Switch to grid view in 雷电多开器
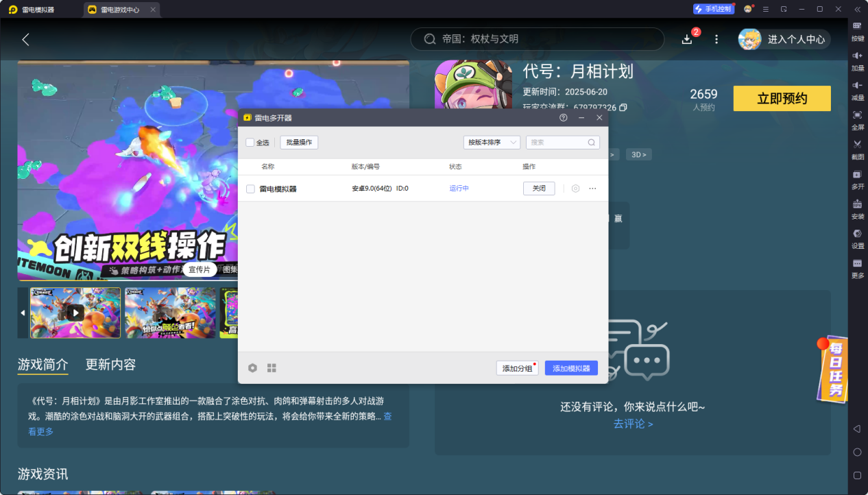This screenshot has width=868, height=495. 272,368
